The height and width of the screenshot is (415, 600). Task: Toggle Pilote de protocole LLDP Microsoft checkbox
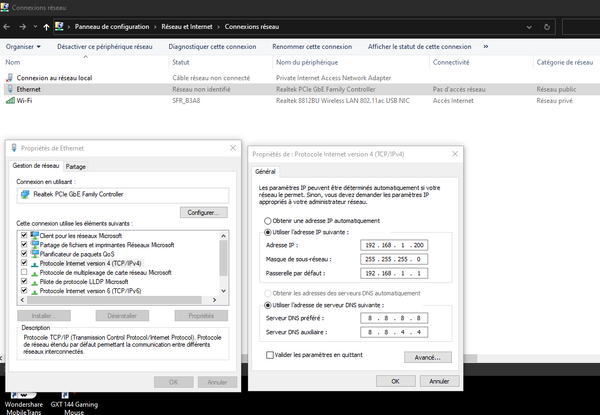(x=24, y=282)
